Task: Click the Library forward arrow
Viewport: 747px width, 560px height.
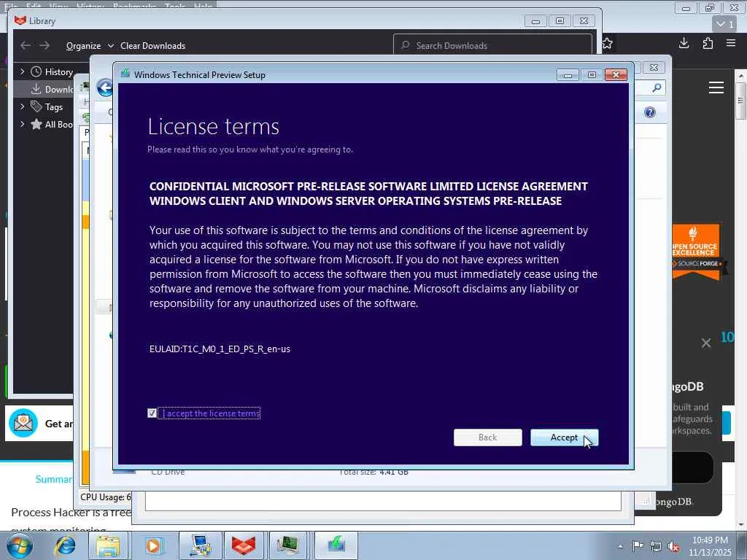Action: click(x=44, y=45)
